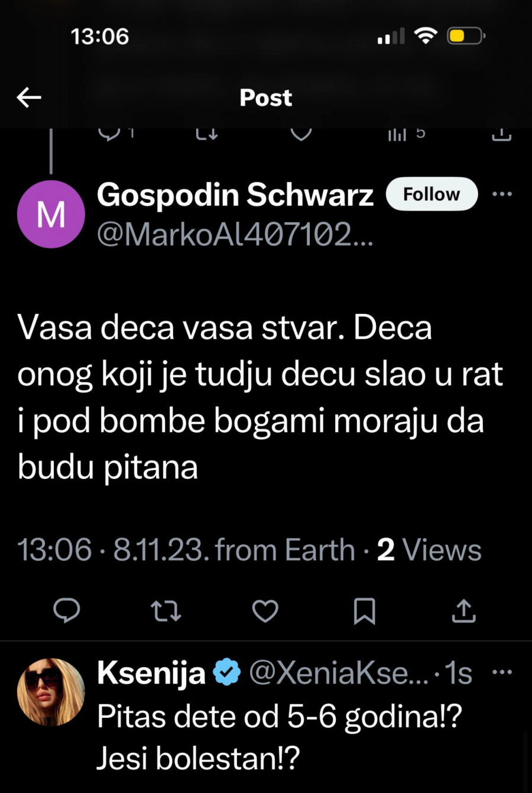Click the battery indicator in the status bar
Viewport: 532px width, 793px height.
click(465, 35)
